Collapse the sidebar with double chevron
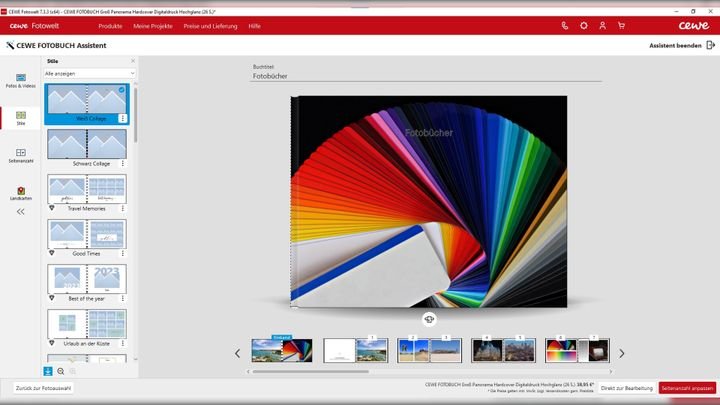 coord(20,211)
